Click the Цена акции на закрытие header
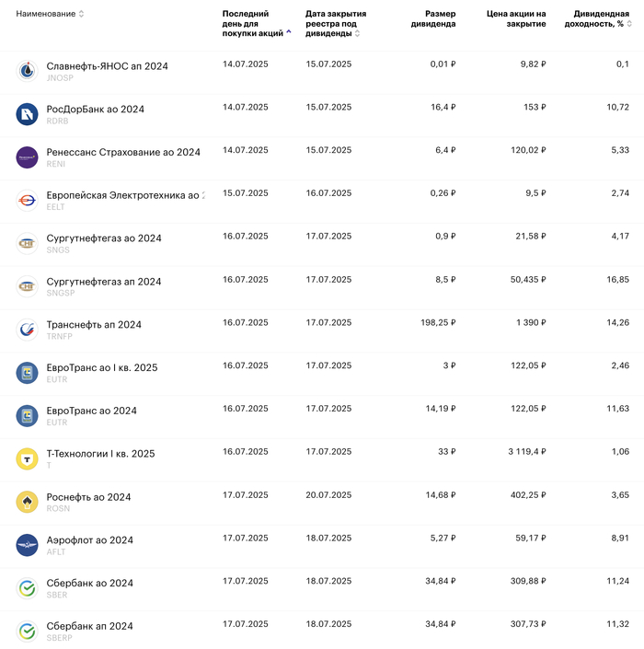Image resolution: width=644 pixels, height=649 pixels. 516,18
